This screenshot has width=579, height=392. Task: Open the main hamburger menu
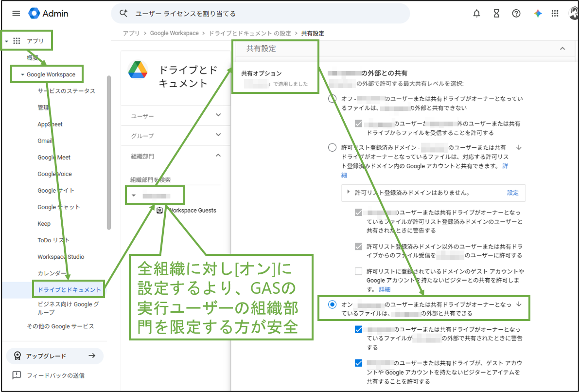pos(16,14)
